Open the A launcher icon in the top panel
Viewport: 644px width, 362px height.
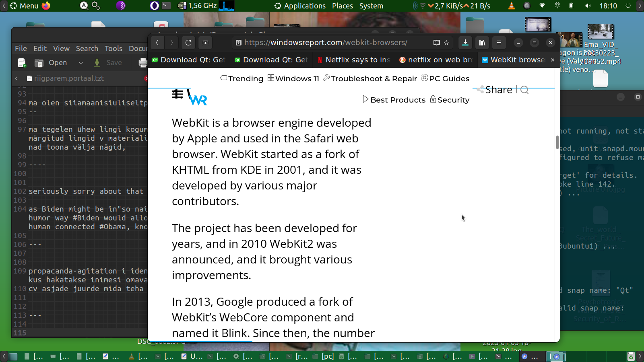pyautogui.click(x=84, y=6)
